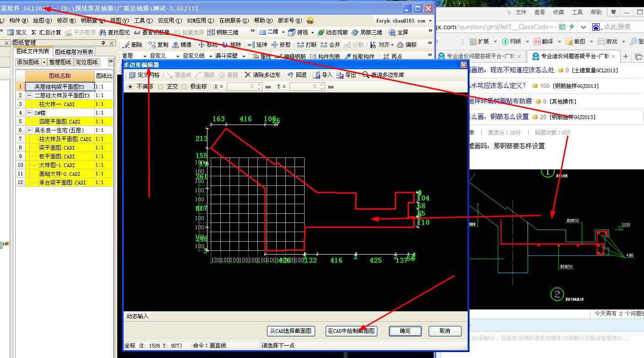Open the 添加图纸 dropdown arrow
Screen dimensions: 644x358
(x=44, y=62)
